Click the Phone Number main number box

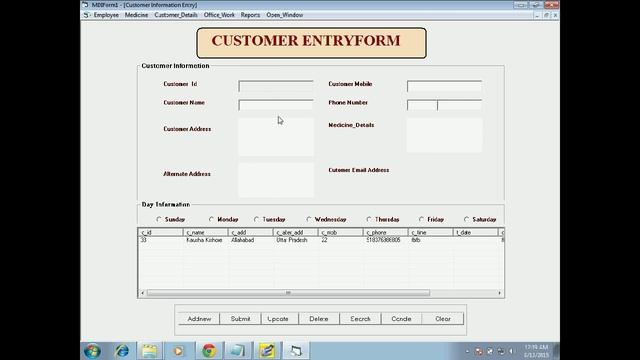(460, 104)
